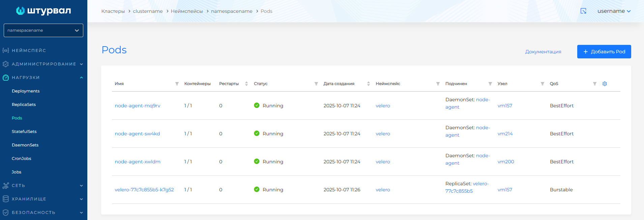The image size is (644, 220).
Task: Open filter for the Неймспейс column
Action: pos(438,84)
